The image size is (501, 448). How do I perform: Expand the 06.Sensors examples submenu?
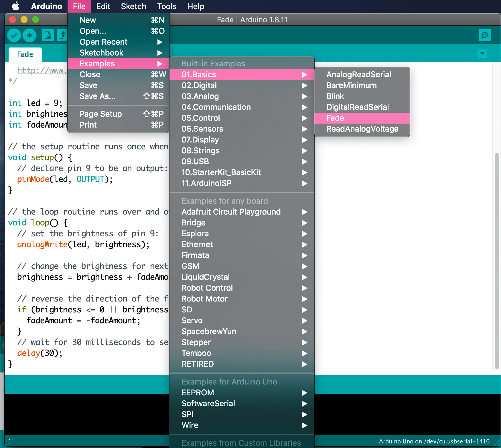point(242,129)
